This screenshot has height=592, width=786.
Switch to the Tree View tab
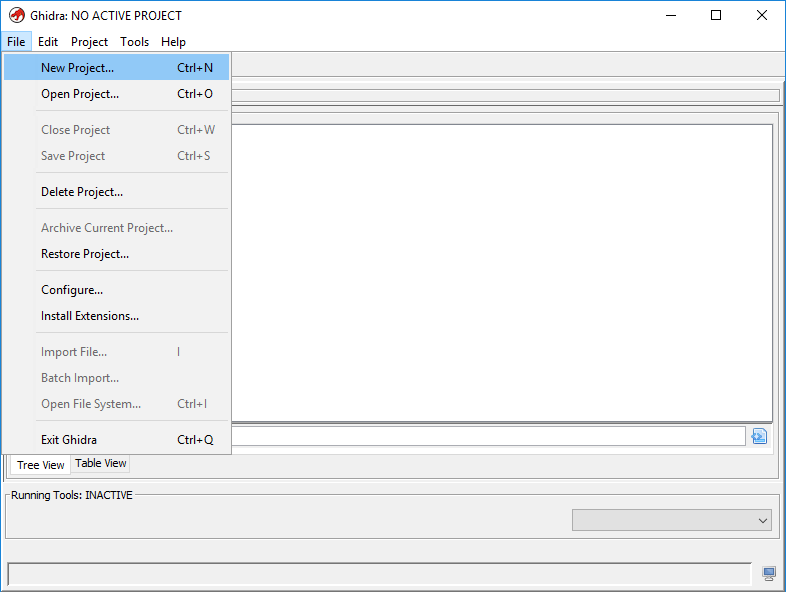tap(41, 465)
